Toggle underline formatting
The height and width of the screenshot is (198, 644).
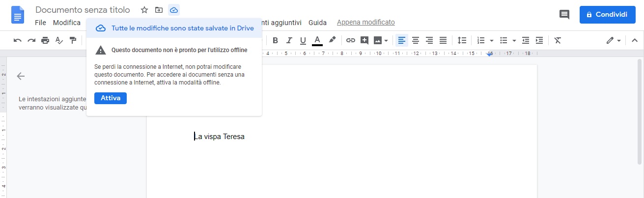click(x=303, y=40)
